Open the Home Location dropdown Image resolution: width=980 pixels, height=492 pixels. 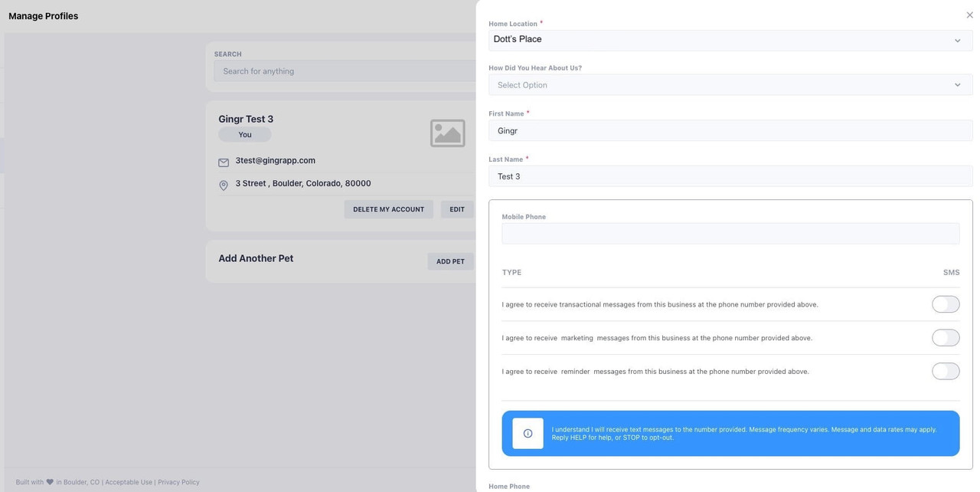[x=730, y=40]
